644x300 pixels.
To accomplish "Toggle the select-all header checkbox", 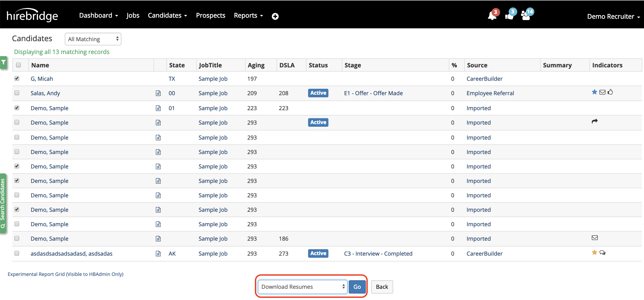I will [x=18, y=65].
